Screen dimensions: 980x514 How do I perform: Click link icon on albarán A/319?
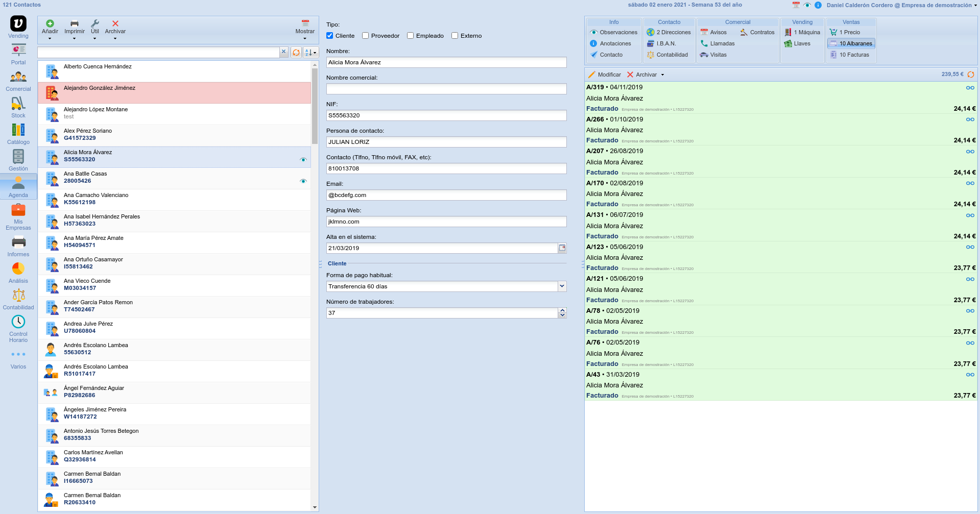pyautogui.click(x=970, y=88)
